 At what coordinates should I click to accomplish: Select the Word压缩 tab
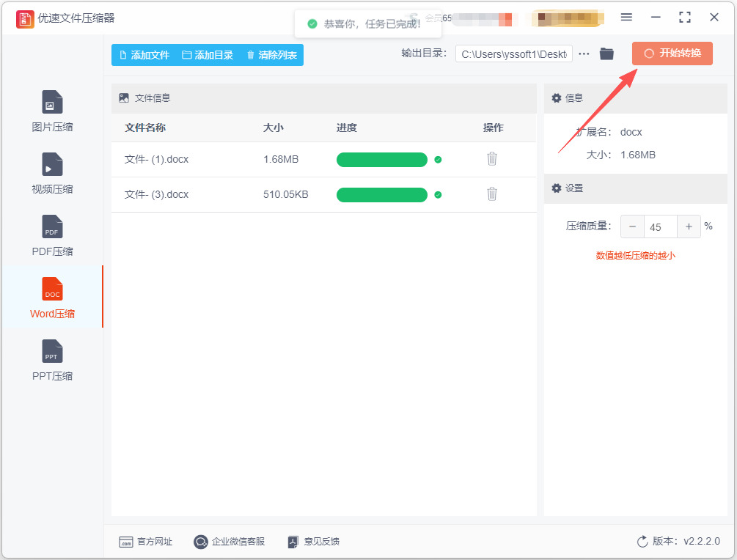[52, 298]
